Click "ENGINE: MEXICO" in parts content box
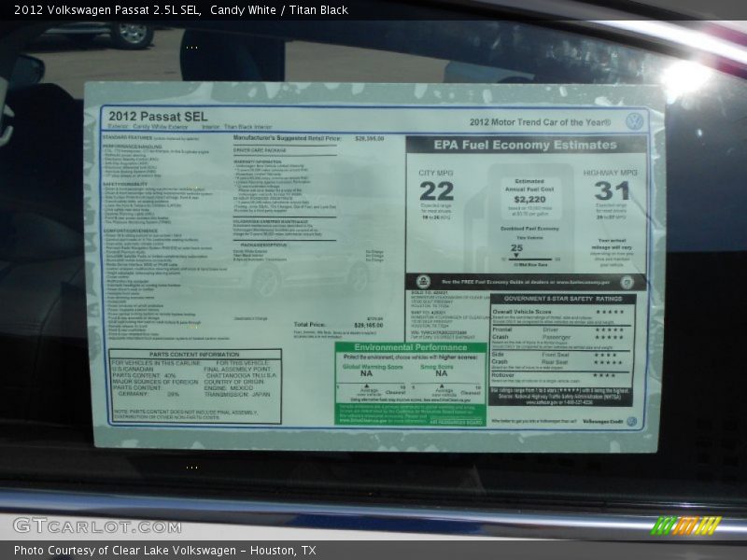Screen dimensions: 747x560 [229, 387]
